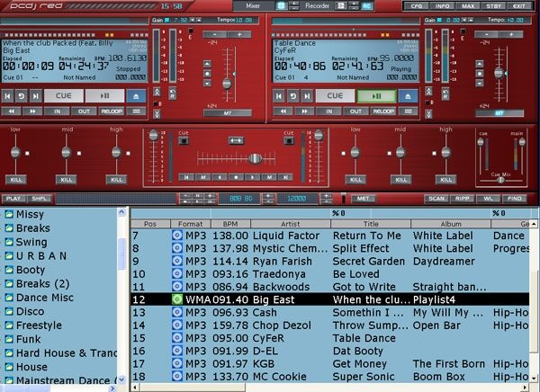Image resolution: width=540 pixels, height=392 pixels.
Task: Click the green disc icon on Big East row
Action: tap(177, 299)
